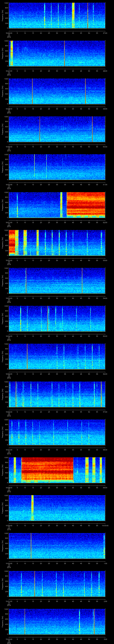Screen dimensions: 114x644
Task: Select red spike near 35s in 18:47 spectrogram
Action: 64,53
